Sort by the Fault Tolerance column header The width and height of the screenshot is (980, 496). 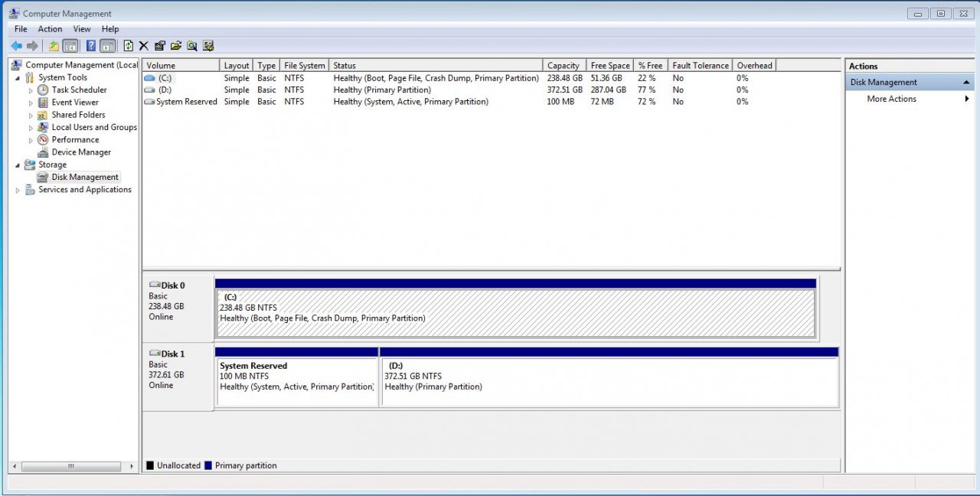(x=701, y=66)
